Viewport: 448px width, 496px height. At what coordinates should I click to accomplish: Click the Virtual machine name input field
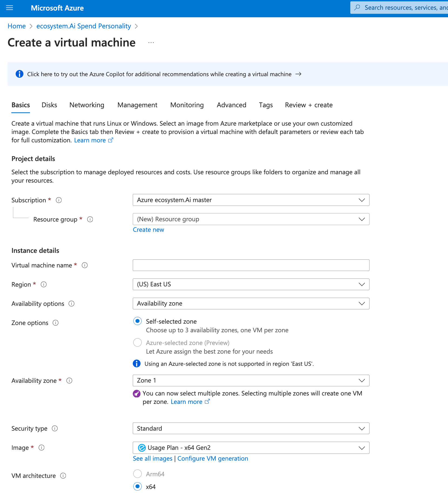251,265
